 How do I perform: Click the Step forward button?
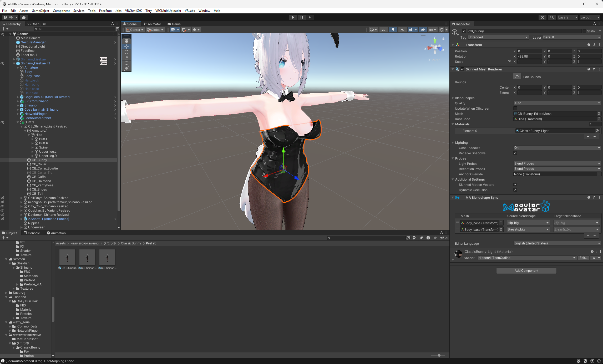(310, 17)
